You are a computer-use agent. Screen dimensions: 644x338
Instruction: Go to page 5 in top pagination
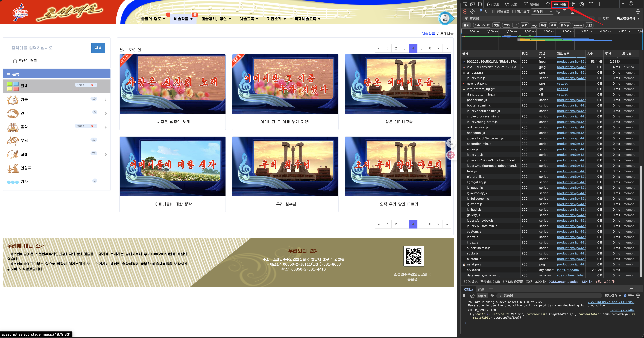(421, 48)
